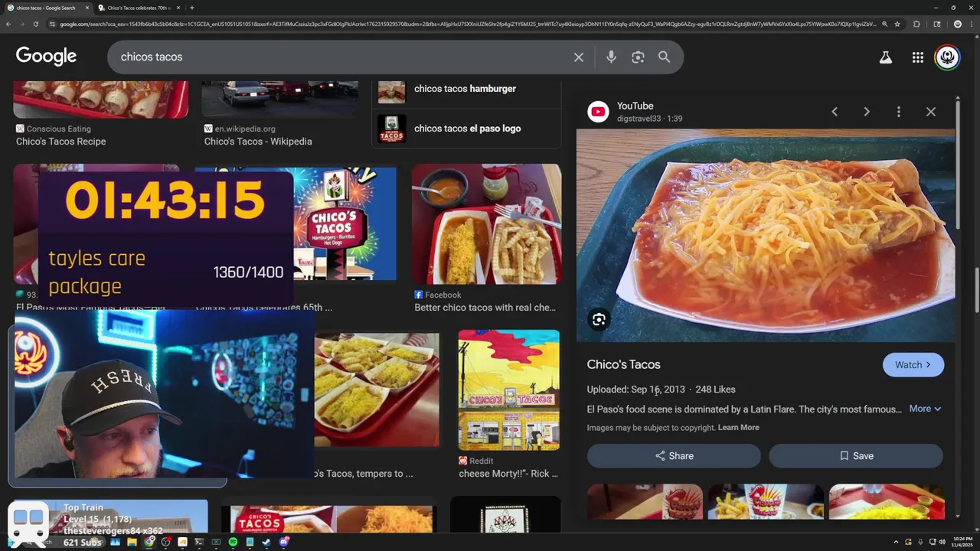This screenshot has width=980, height=551.
Task: Clear the search box with the X icon
Action: (579, 57)
